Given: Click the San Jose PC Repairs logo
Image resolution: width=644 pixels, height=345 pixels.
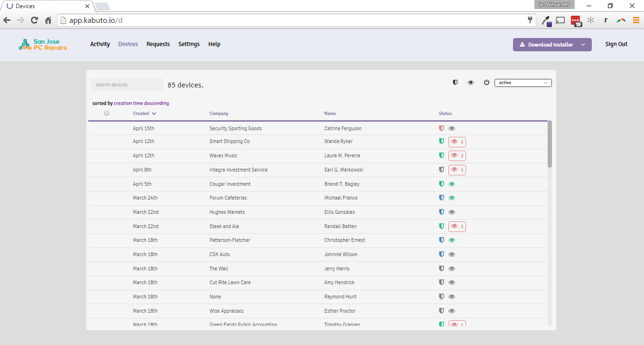Looking at the screenshot, I should pyautogui.click(x=43, y=45).
